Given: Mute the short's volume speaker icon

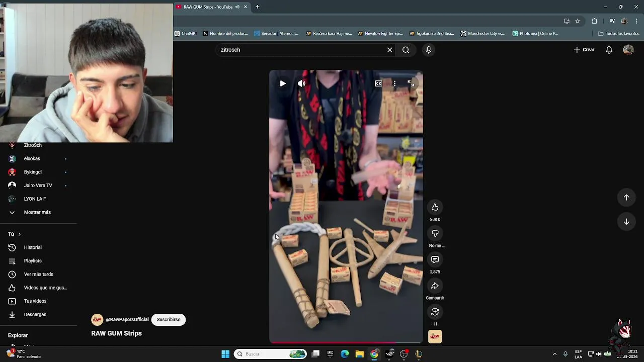Looking at the screenshot, I should (x=301, y=83).
